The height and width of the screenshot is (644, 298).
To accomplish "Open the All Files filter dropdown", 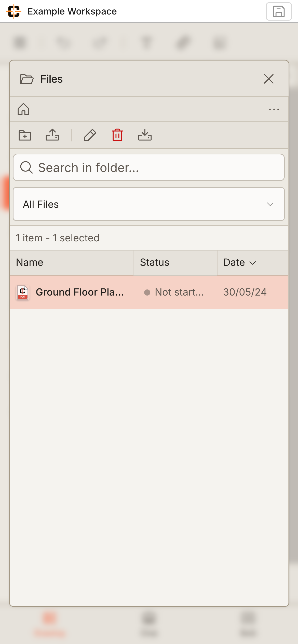I will tap(149, 204).
